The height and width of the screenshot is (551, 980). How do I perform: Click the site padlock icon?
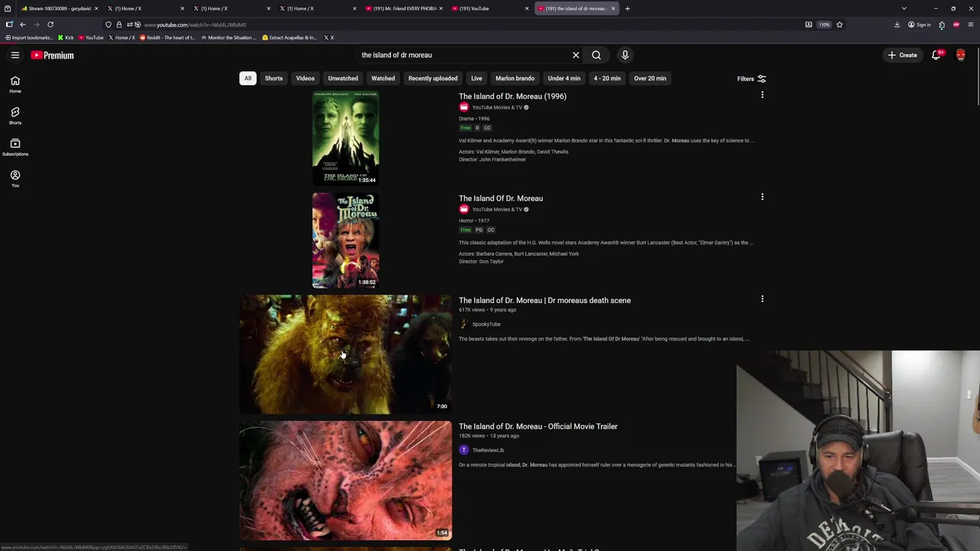click(x=119, y=24)
